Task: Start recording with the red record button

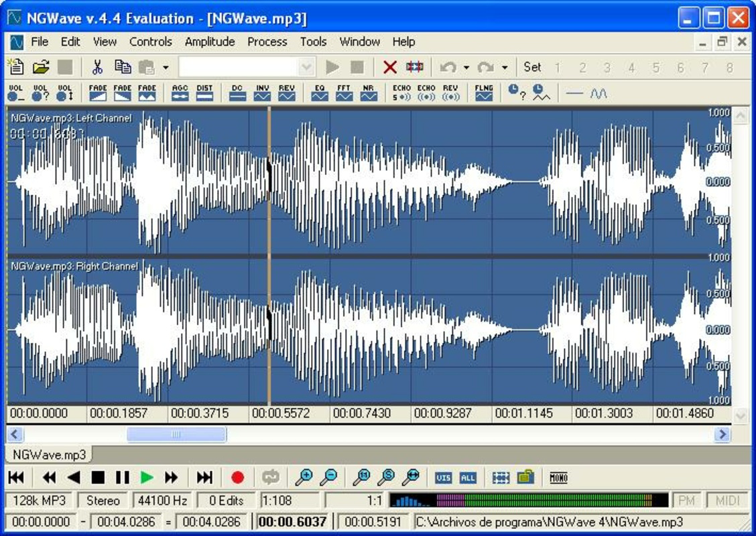Action: pyautogui.click(x=237, y=477)
